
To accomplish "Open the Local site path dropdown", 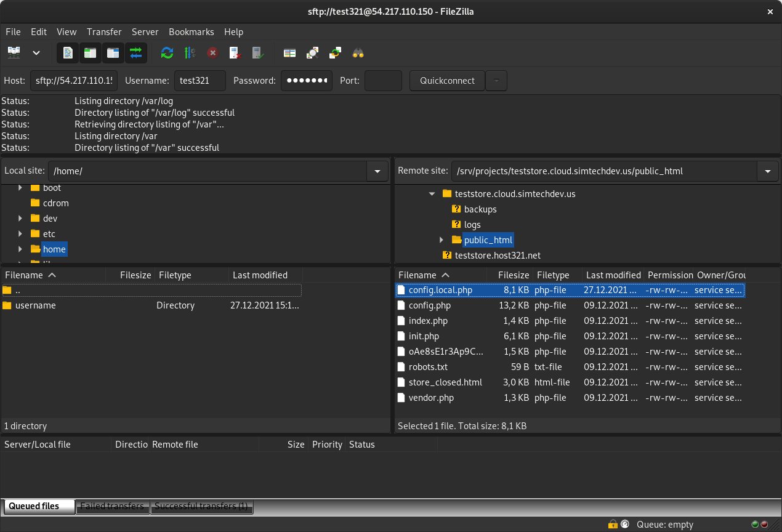I will click(377, 171).
